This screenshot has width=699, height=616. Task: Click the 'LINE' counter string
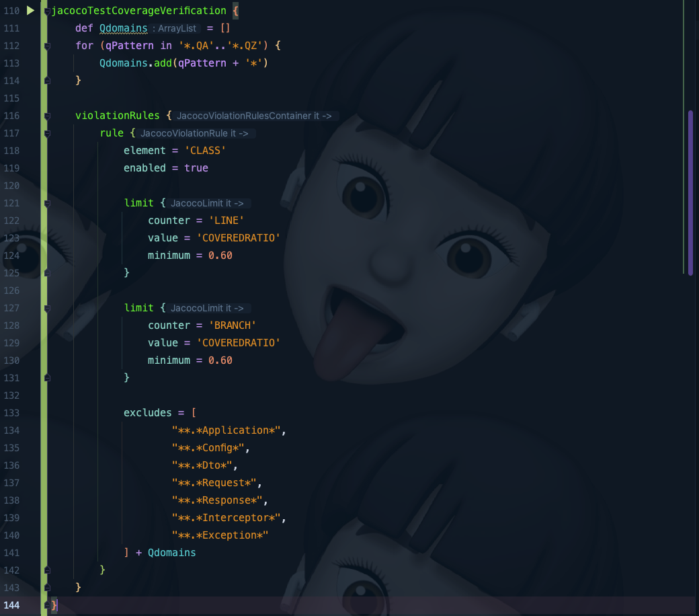[227, 221]
